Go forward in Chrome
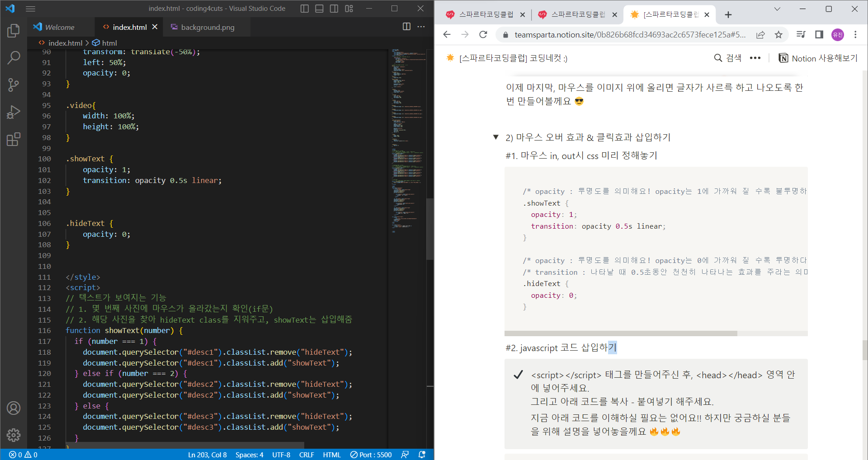Screen dimensions: 868x460 (465, 34)
